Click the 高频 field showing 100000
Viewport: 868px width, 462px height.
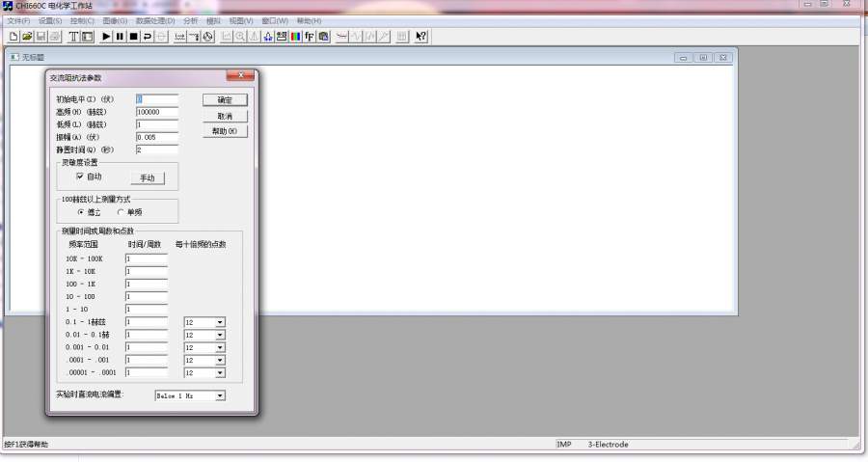pos(157,112)
